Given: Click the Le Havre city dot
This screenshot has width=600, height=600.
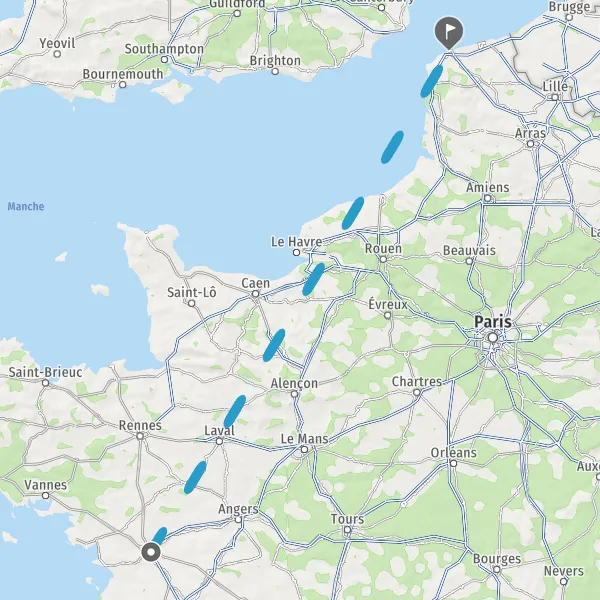Looking at the screenshot, I should [296, 253].
